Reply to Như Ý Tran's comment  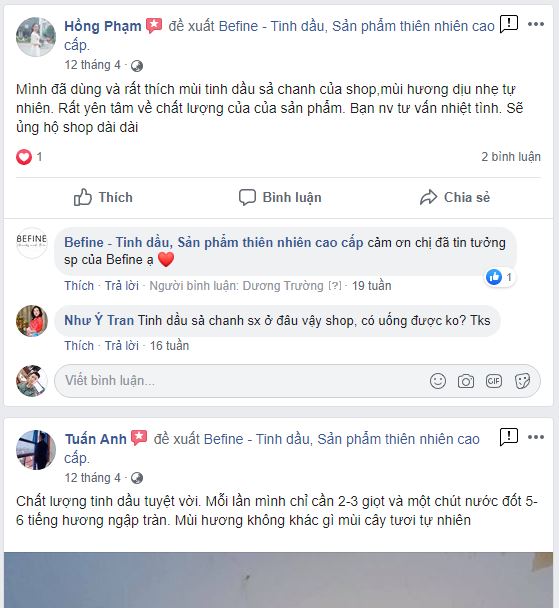(122, 345)
